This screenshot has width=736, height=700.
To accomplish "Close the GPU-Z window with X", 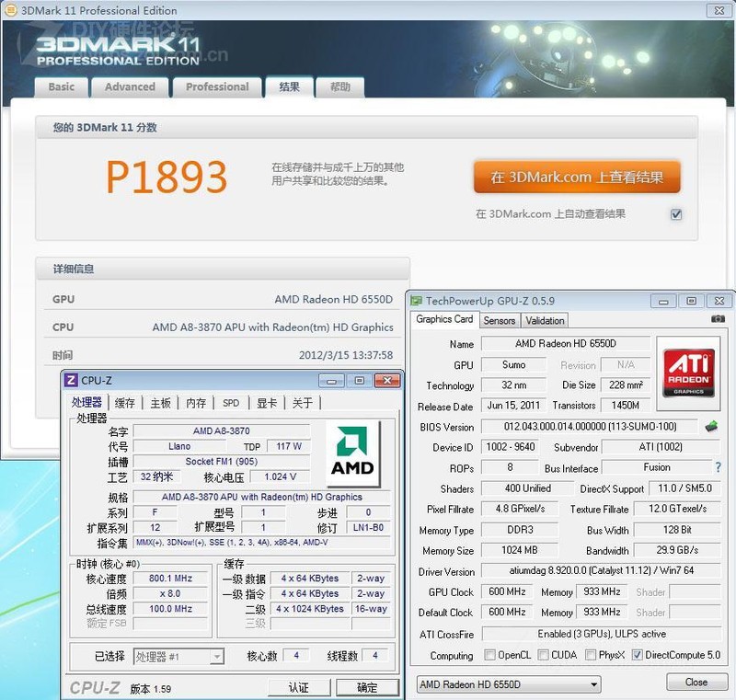I will (x=719, y=301).
